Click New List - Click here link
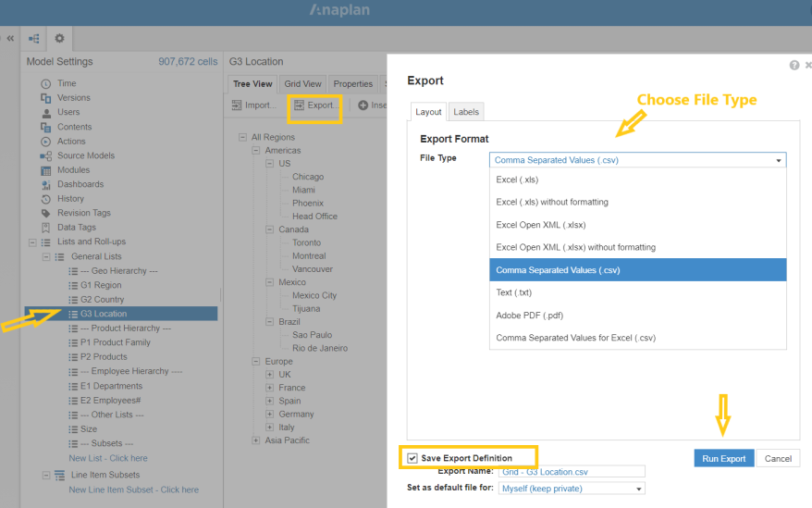Image resolution: width=812 pixels, height=508 pixels. (108, 458)
